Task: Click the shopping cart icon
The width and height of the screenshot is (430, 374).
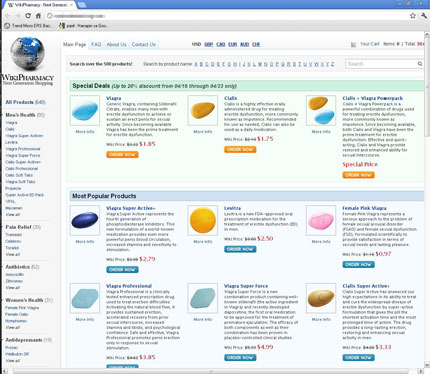Action: pyautogui.click(x=354, y=44)
